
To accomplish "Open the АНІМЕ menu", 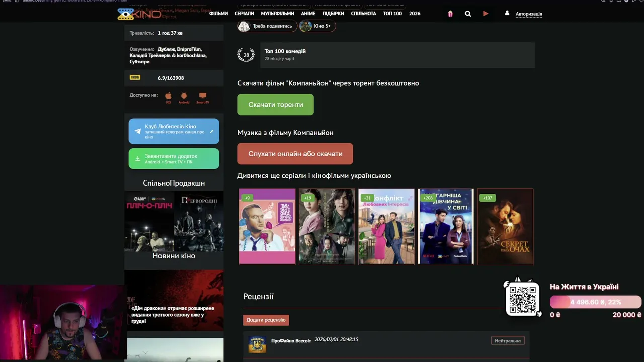I will (308, 14).
